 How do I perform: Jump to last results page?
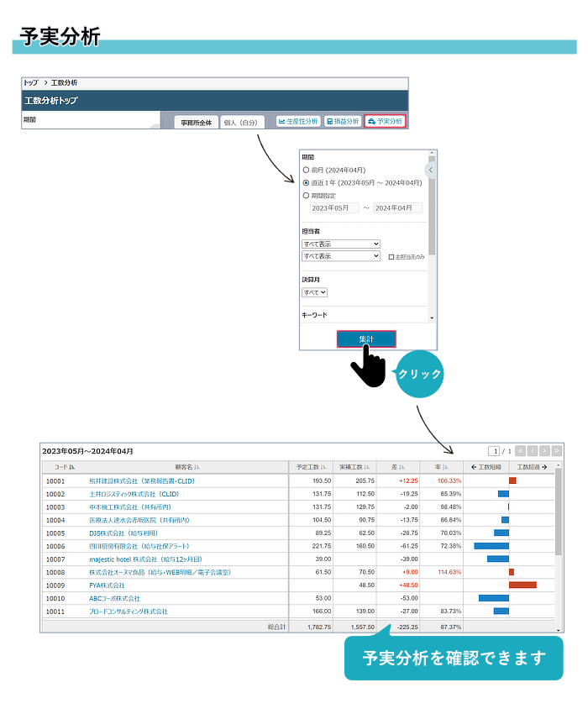point(556,451)
